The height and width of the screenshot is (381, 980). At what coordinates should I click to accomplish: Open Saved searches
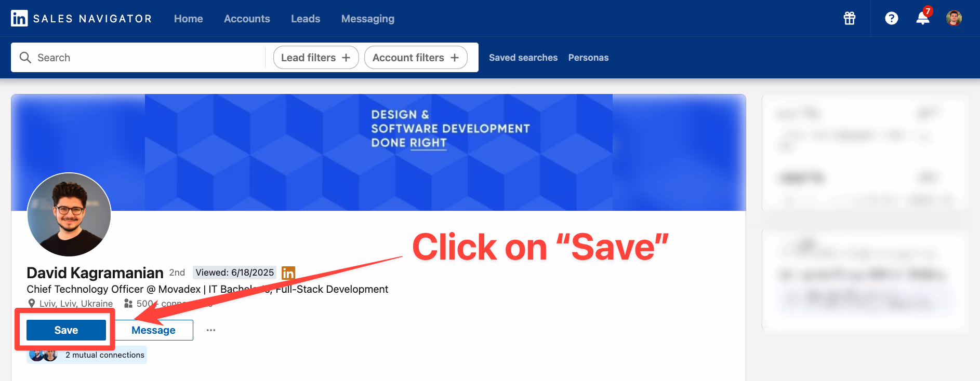tap(523, 58)
